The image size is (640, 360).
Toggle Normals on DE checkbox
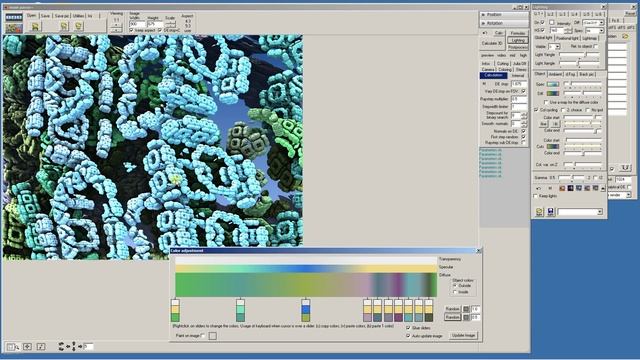(x=524, y=131)
